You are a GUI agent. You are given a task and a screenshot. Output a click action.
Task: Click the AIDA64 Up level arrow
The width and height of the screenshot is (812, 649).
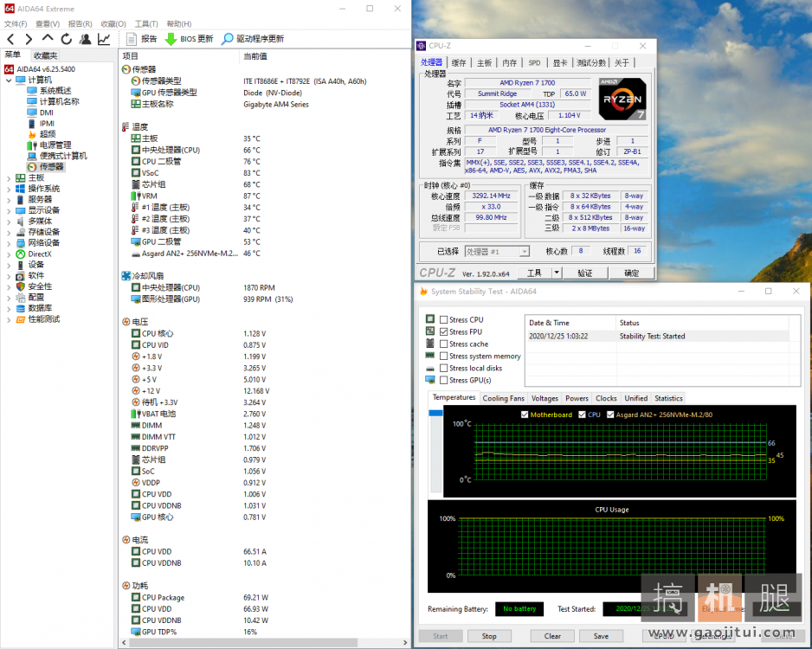pos(48,38)
